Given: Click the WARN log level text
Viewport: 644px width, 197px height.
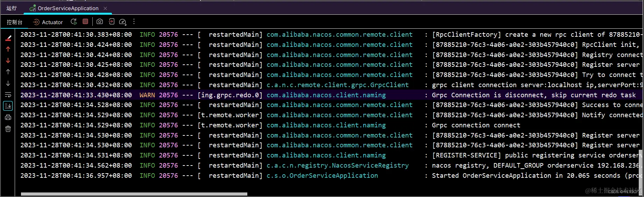Looking at the screenshot, I should tap(147, 95).
